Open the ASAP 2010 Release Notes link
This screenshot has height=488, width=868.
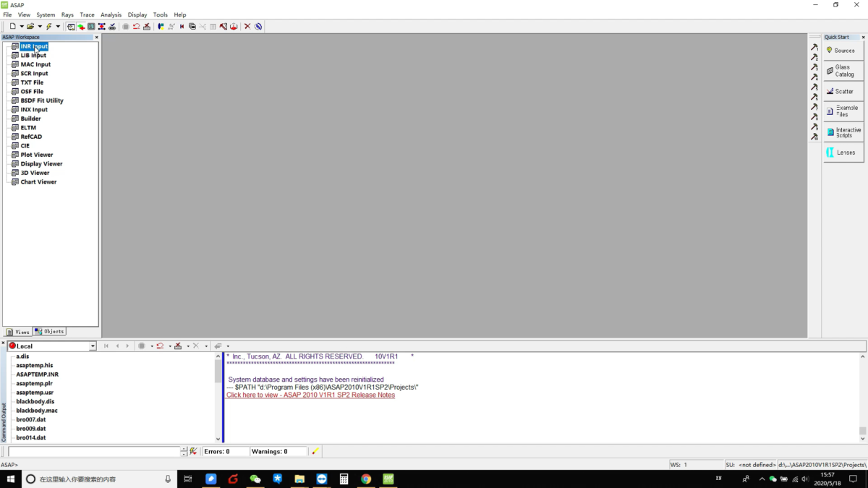coord(310,395)
